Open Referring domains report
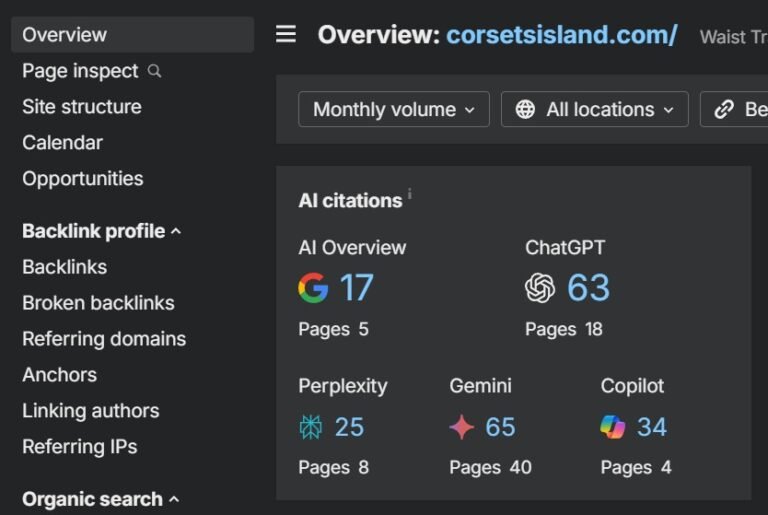This screenshot has width=768, height=515. click(104, 339)
